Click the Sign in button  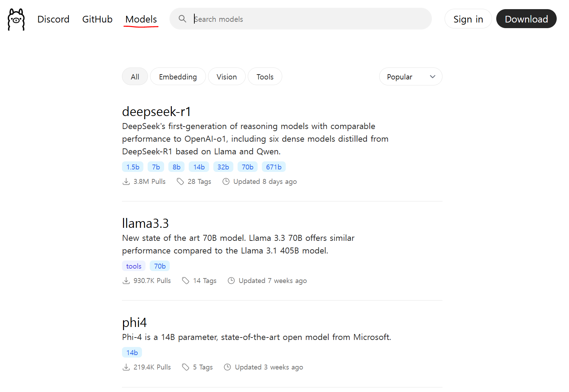point(468,19)
